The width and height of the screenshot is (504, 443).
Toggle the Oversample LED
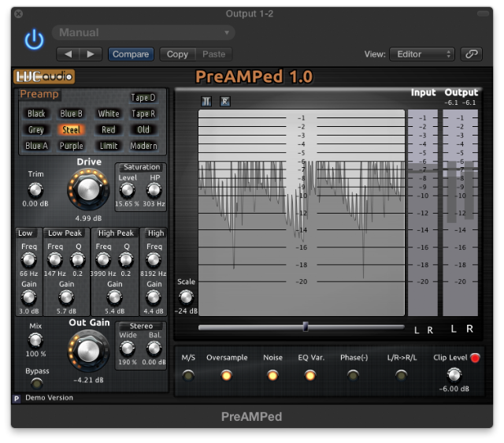226,375
